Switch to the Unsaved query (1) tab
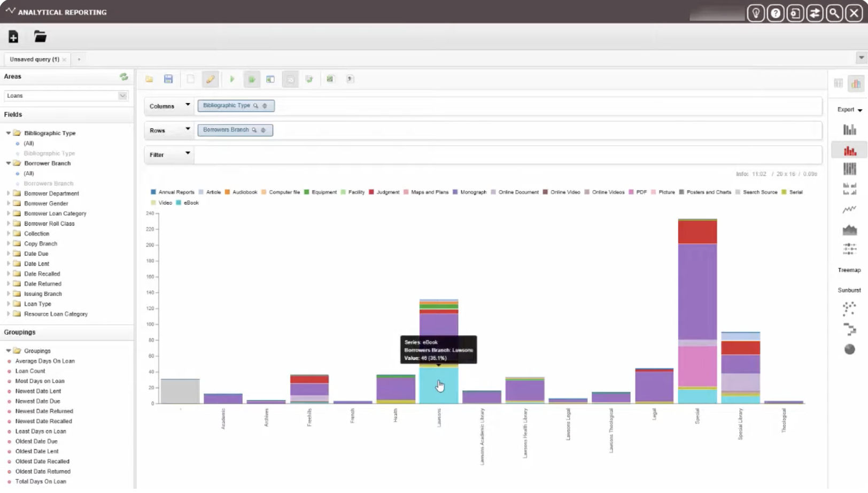 click(x=34, y=59)
